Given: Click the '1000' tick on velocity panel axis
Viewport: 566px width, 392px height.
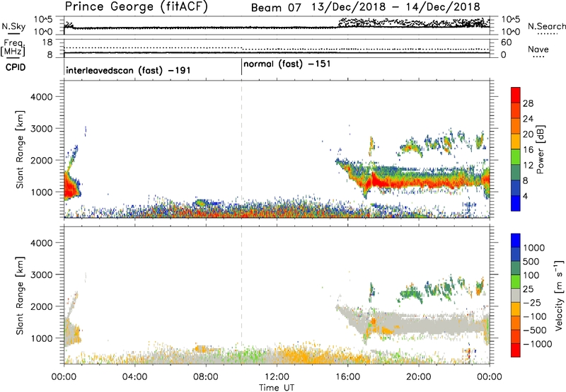Looking at the screenshot, I should coord(41,338).
